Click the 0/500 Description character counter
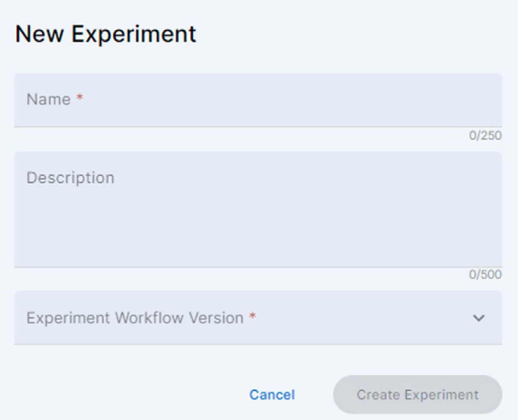This screenshot has width=518, height=420. [x=485, y=275]
